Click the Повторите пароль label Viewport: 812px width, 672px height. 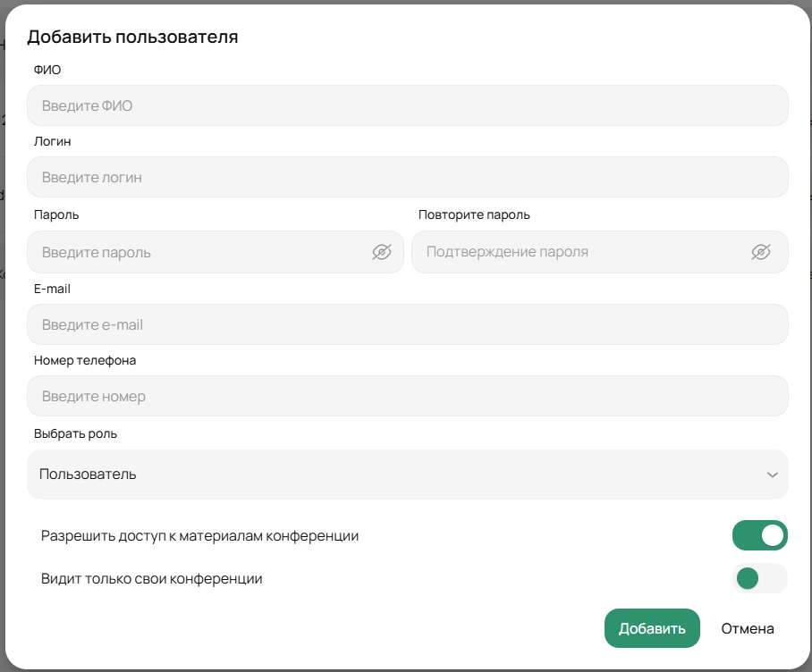coord(474,214)
